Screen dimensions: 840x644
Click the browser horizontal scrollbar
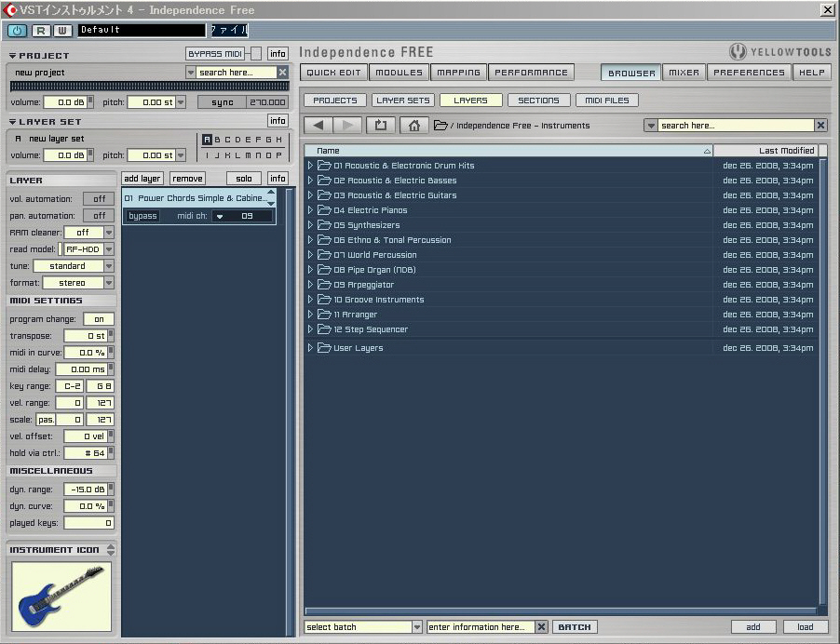[561, 610]
